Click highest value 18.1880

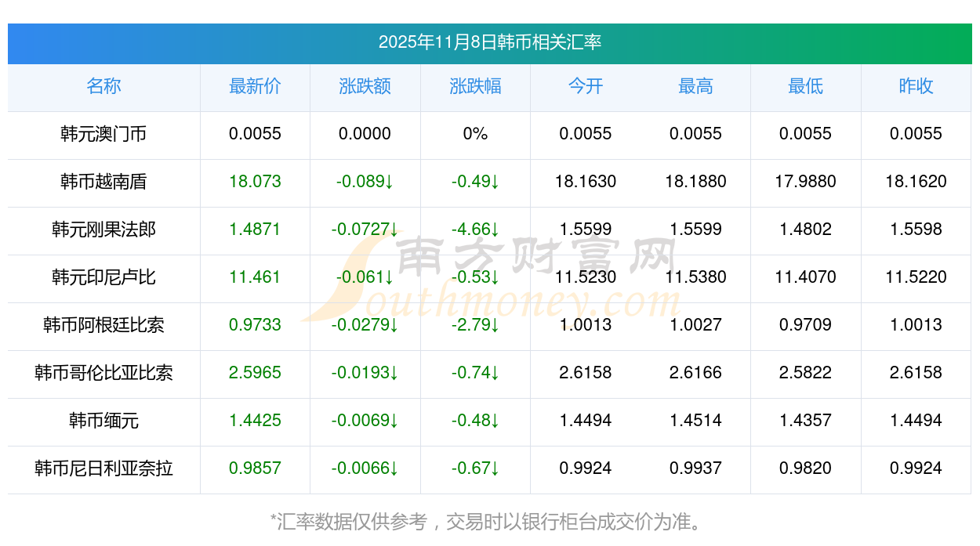pyautogui.click(x=695, y=182)
